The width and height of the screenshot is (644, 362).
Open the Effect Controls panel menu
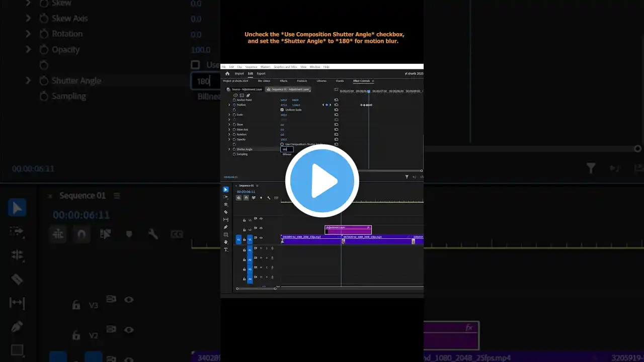pos(373,81)
